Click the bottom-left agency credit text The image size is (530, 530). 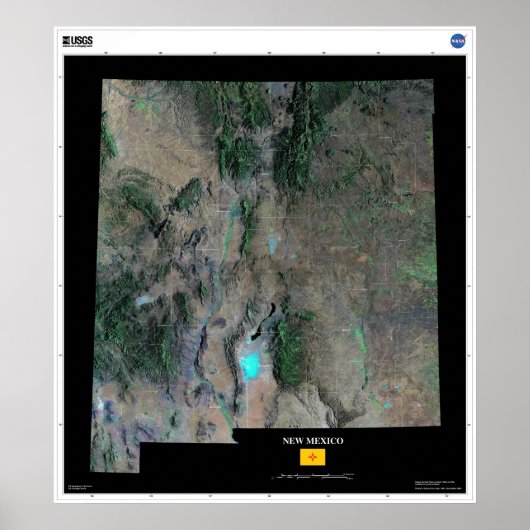[79, 487]
